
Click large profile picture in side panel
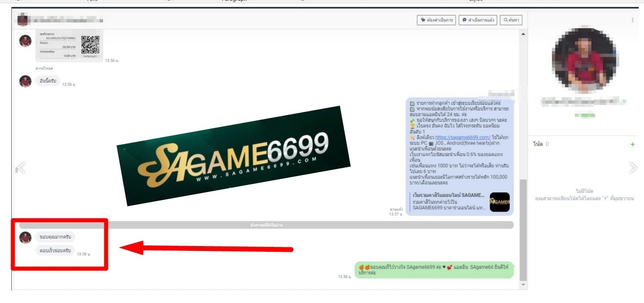tap(584, 60)
